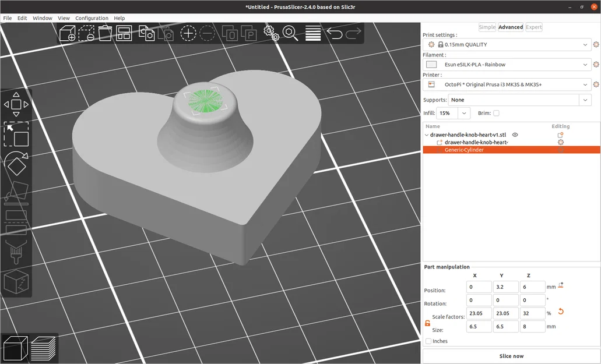Image resolution: width=601 pixels, height=364 pixels.
Task: Click the Undo arrow
Action: coord(335,33)
